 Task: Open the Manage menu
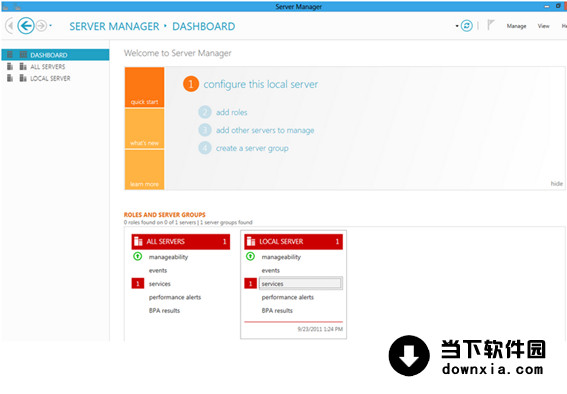(516, 26)
